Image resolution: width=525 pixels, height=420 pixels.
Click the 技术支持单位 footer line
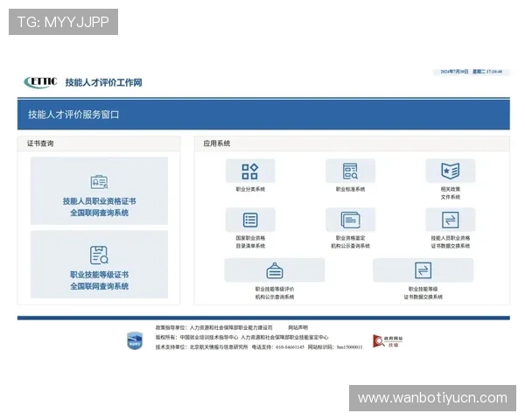[258, 347]
